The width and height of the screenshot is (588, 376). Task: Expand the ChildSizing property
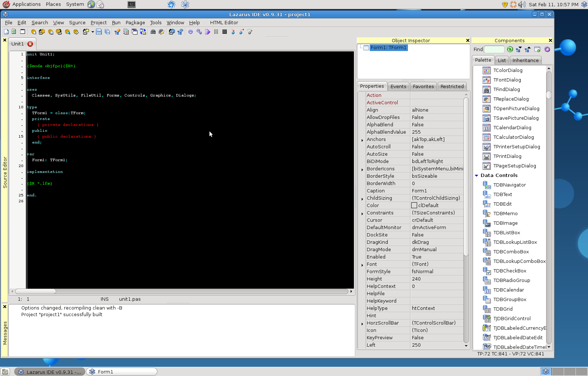point(362,199)
